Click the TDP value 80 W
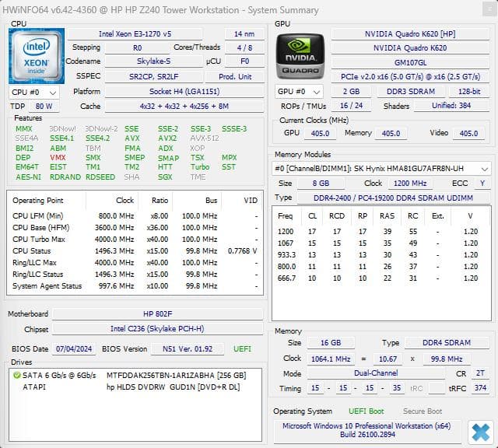 coord(44,107)
